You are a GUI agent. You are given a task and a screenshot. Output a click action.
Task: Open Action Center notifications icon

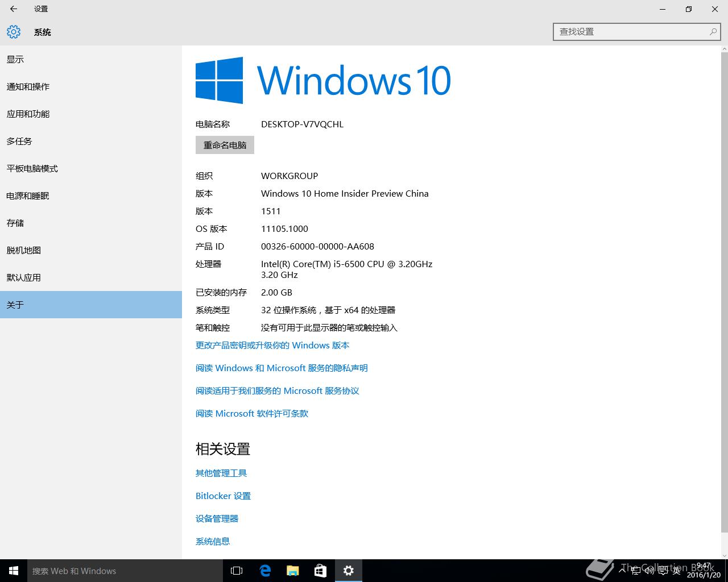coord(664,571)
